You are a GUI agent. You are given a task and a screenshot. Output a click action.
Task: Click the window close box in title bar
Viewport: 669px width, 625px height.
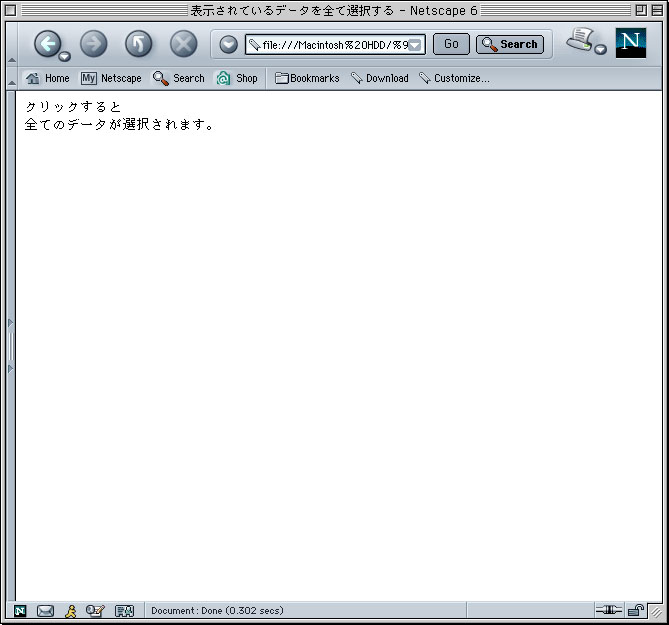click(x=11, y=10)
